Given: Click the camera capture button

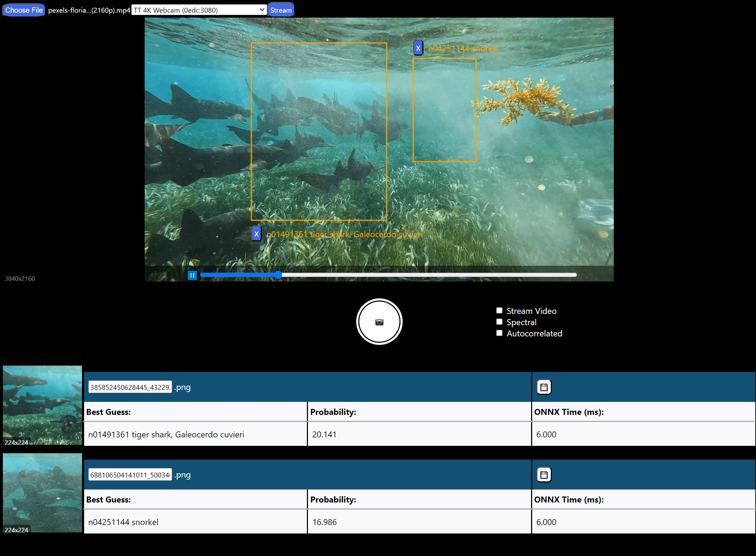Looking at the screenshot, I should click(x=379, y=321).
